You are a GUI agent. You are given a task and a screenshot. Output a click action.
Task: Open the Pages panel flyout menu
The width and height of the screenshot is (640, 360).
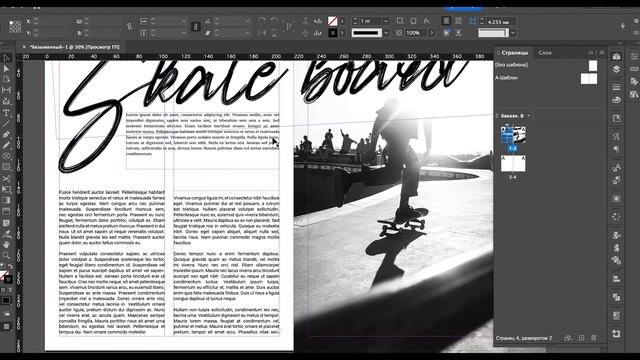602,53
